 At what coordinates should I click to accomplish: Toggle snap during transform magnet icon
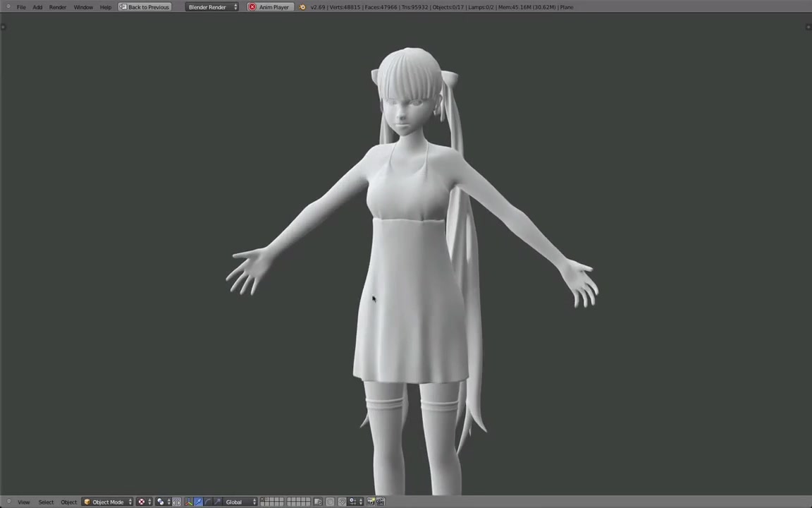[x=342, y=502]
